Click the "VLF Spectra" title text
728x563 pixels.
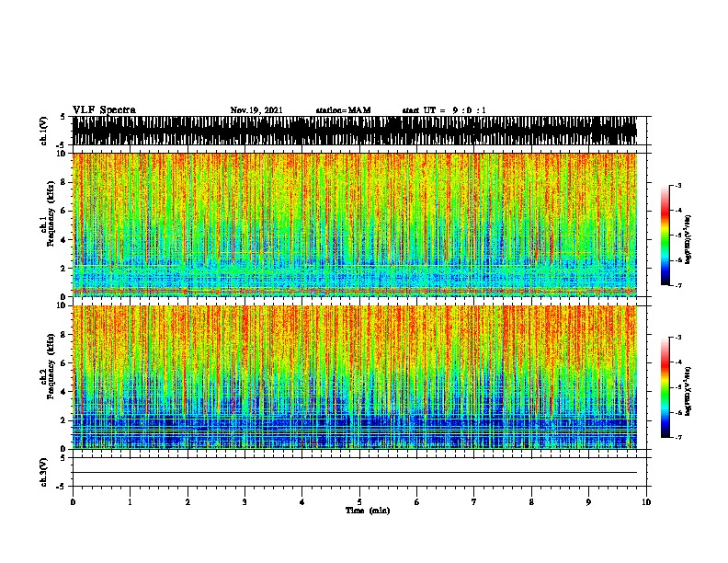(104, 110)
